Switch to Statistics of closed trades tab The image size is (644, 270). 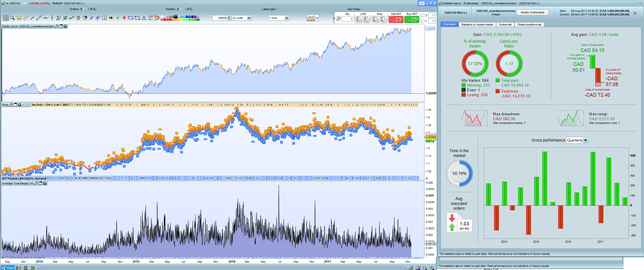point(477,24)
